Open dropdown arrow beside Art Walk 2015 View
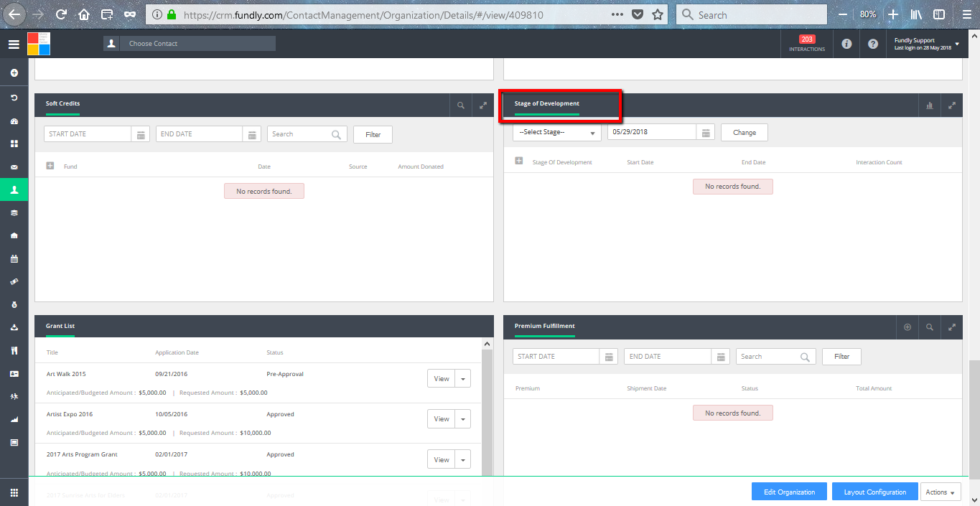 (463, 379)
